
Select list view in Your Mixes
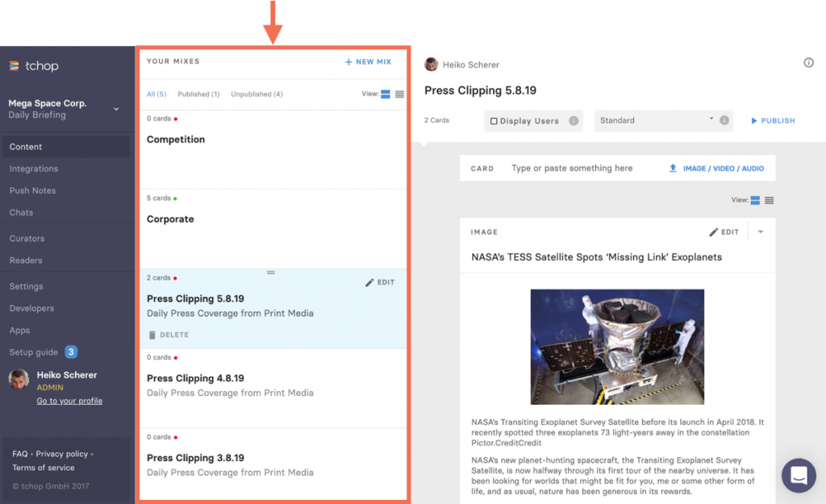(400, 94)
